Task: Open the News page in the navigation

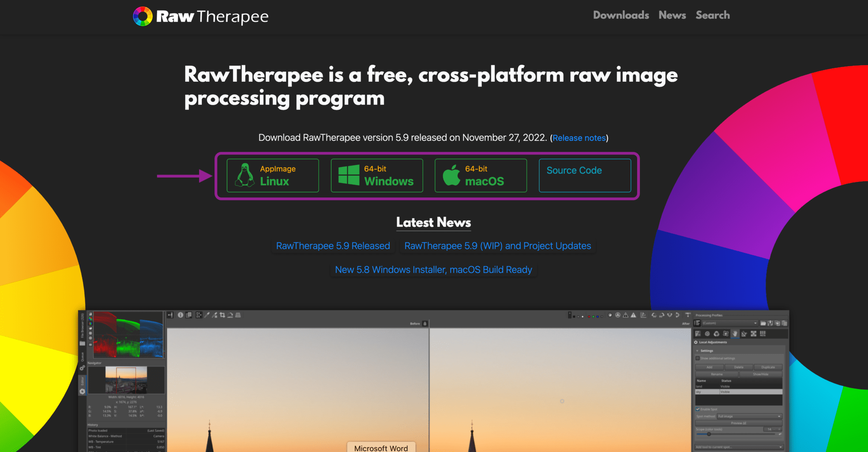Action: coord(672,15)
